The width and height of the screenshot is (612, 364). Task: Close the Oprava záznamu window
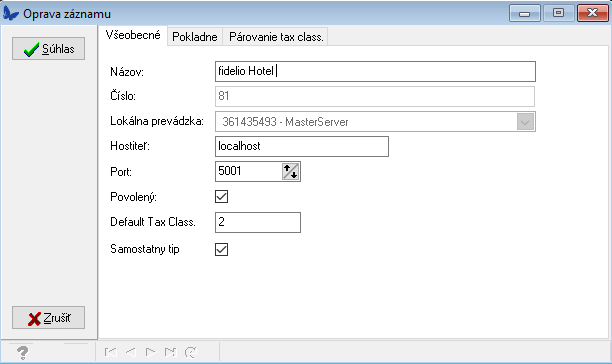592,13
